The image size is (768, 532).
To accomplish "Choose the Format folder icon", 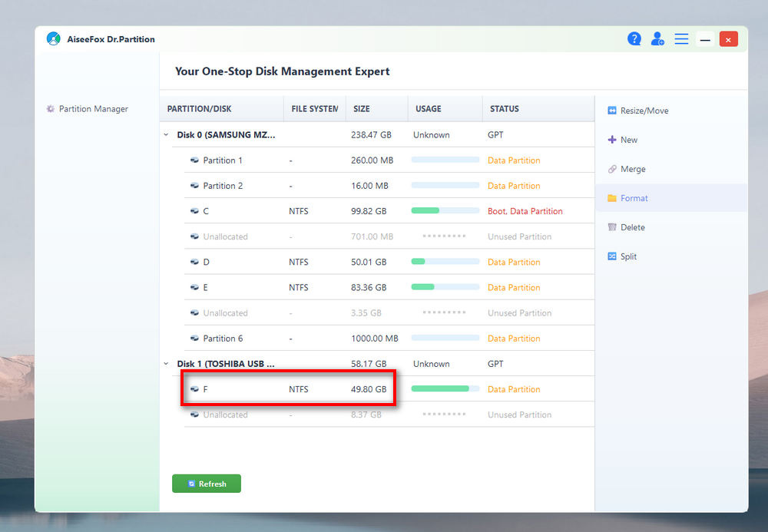I will 612,198.
